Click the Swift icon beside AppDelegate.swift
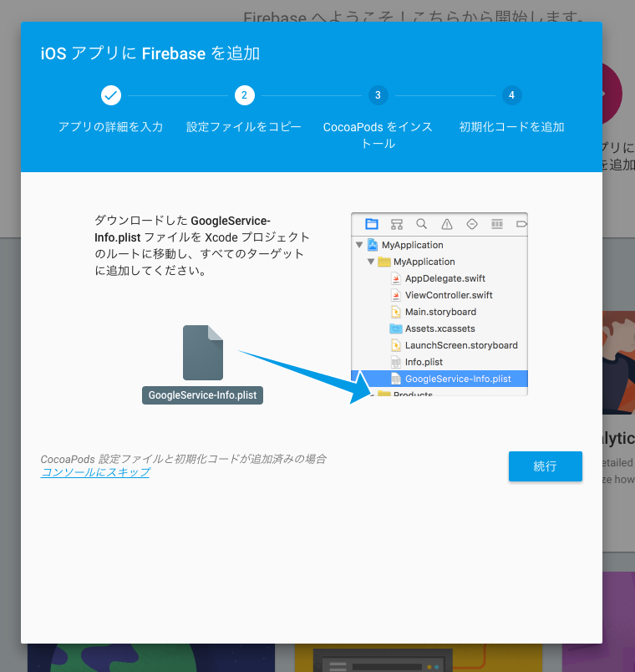The image size is (635, 672). coord(396,278)
